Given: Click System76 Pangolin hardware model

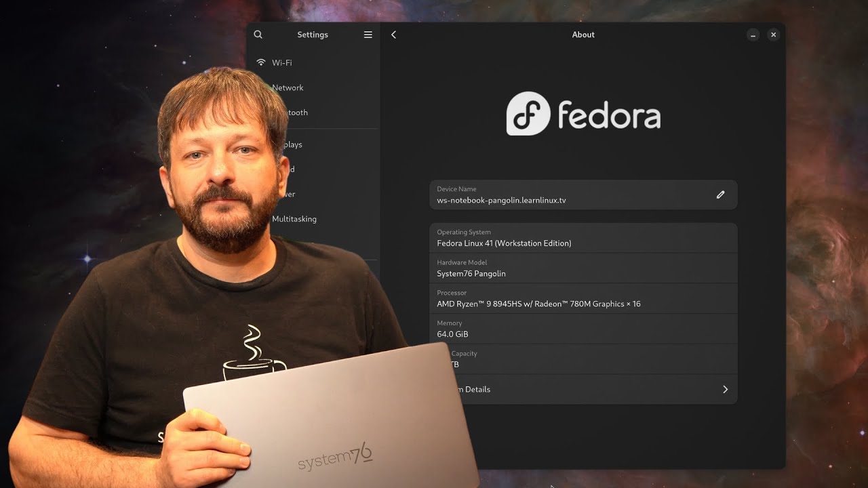Looking at the screenshot, I should tap(471, 274).
